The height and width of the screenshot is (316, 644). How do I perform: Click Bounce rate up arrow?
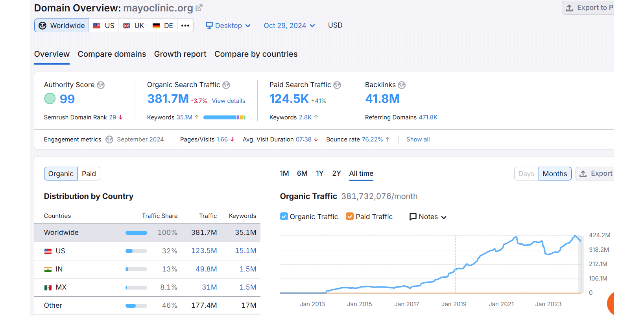tap(388, 139)
